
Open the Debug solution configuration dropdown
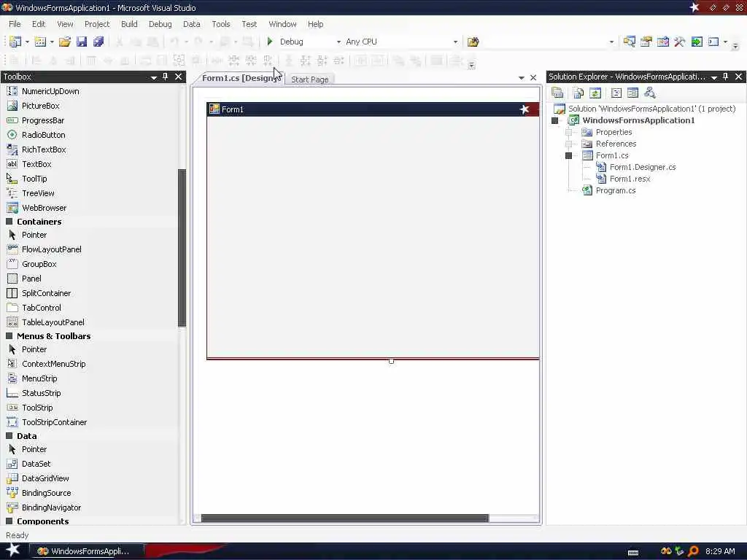pyautogui.click(x=338, y=42)
